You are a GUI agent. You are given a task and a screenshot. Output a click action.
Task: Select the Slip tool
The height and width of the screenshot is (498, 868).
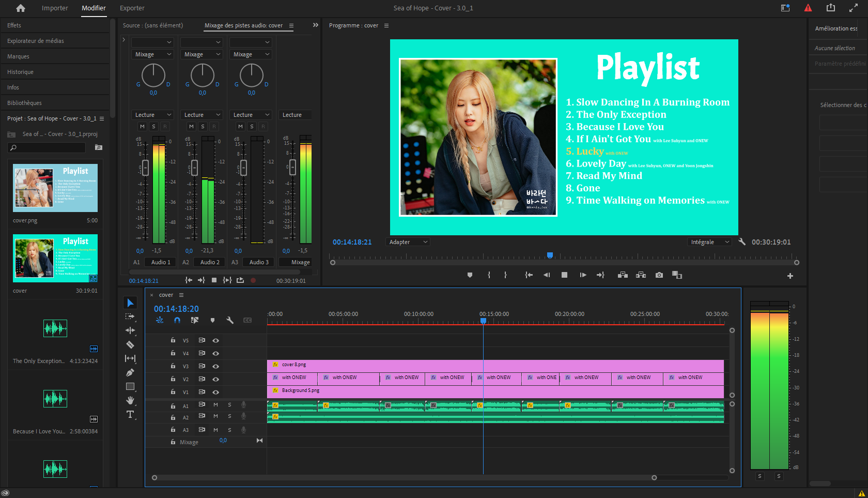click(x=130, y=358)
